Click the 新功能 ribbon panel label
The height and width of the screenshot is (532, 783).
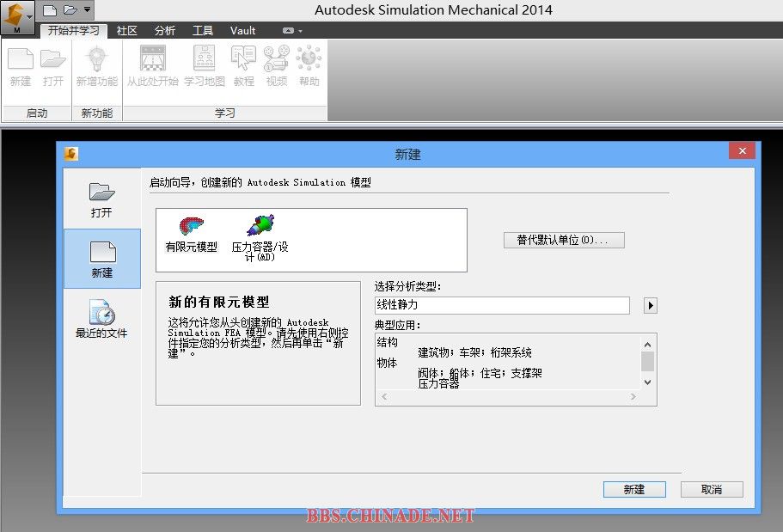tap(97, 113)
